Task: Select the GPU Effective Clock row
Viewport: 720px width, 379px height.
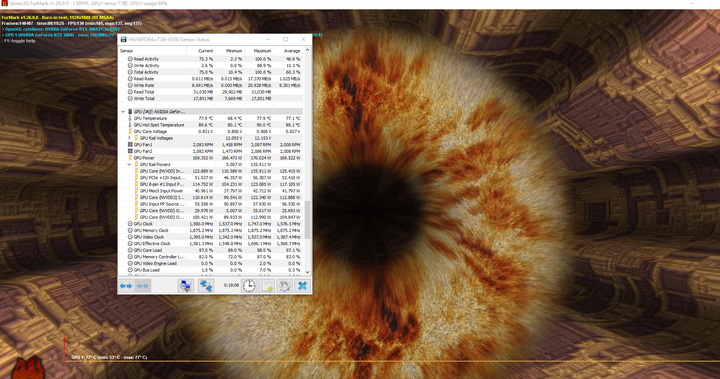Action: click(x=211, y=244)
